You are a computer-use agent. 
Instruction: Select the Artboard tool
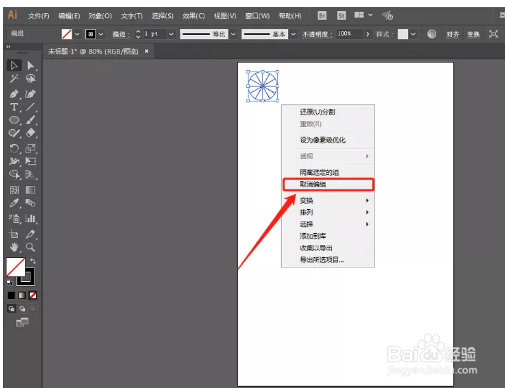[x=14, y=234]
